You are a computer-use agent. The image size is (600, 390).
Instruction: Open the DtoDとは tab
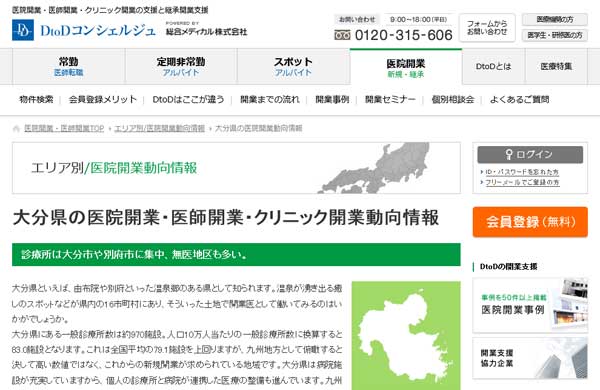(494, 66)
